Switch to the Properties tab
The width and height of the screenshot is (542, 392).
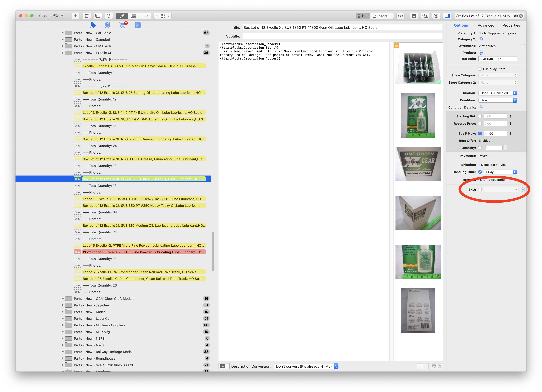pos(511,25)
